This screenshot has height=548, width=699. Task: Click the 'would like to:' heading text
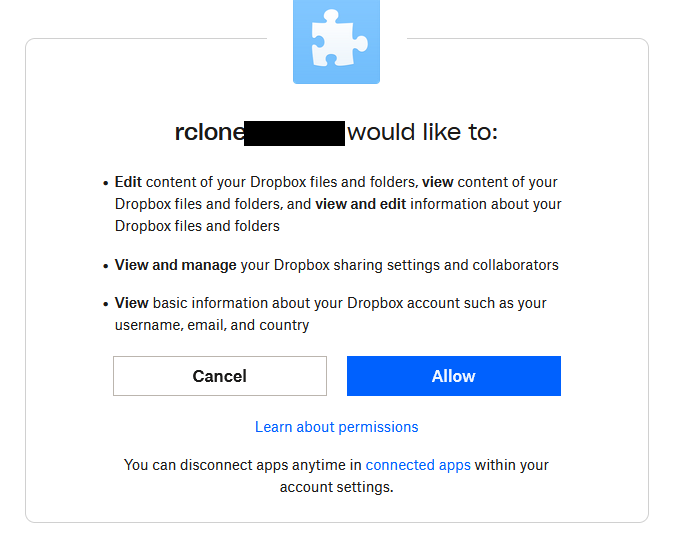point(423,132)
